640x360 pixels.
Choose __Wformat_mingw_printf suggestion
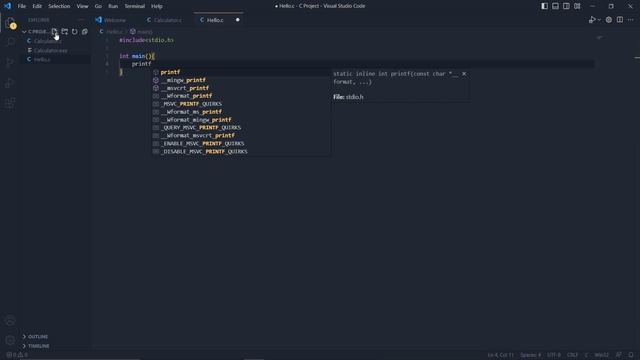[x=241, y=120]
